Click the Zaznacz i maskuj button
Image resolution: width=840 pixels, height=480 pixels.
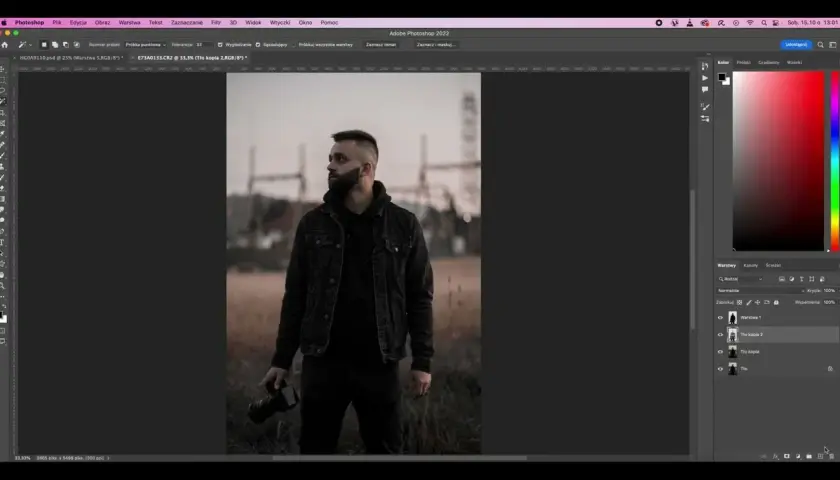436,45
